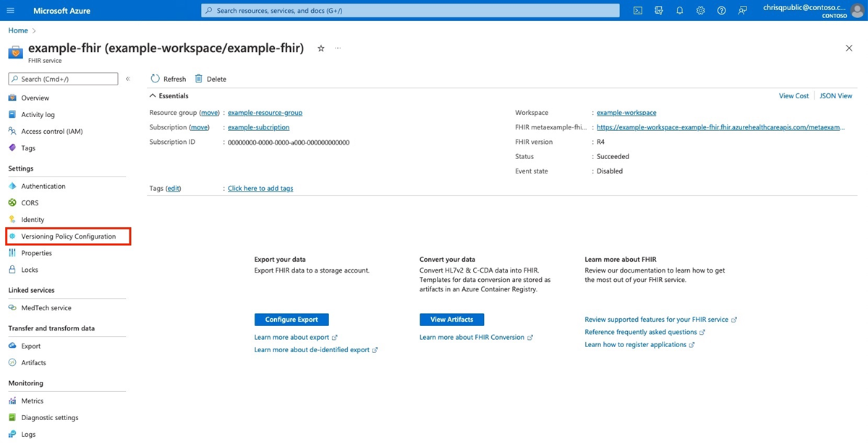
Task: Open the more options ellipsis next to title
Action: tap(338, 48)
